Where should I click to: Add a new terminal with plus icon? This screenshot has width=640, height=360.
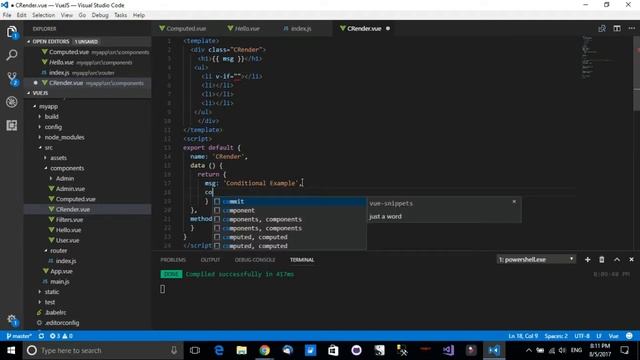[x=587, y=260]
